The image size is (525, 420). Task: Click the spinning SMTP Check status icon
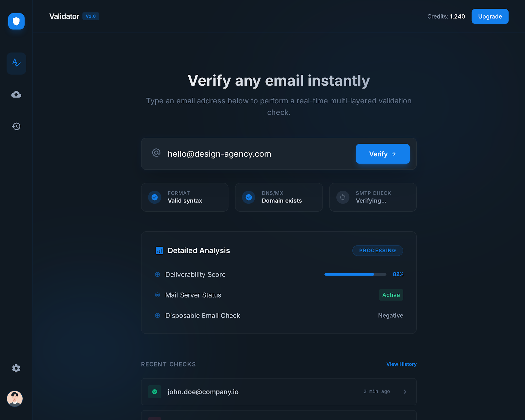click(x=343, y=197)
